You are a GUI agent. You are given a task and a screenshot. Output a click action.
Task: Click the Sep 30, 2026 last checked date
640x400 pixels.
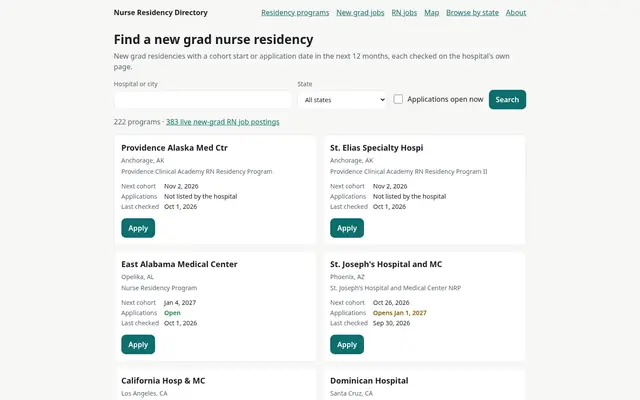click(391, 323)
